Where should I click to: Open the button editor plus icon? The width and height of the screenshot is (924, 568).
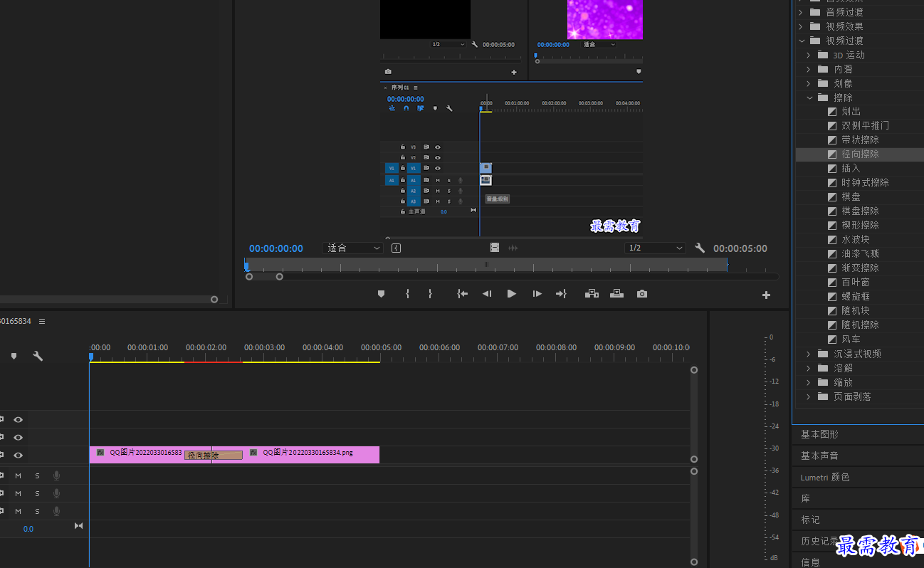(766, 295)
